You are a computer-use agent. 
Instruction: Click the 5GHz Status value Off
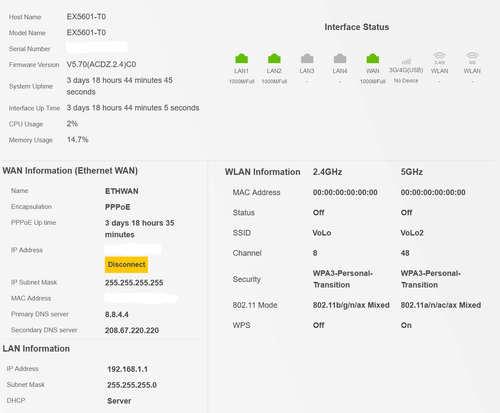pos(406,213)
